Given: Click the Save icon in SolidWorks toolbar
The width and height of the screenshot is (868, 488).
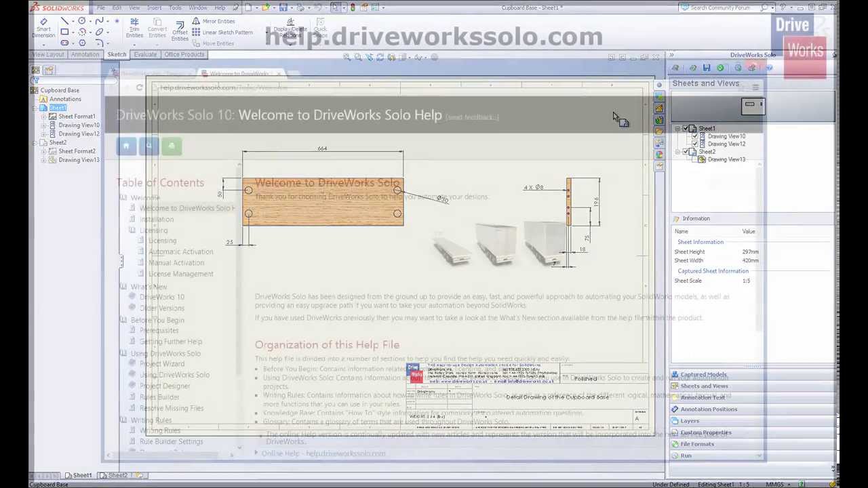Looking at the screenshot, I should click(283, 7).
